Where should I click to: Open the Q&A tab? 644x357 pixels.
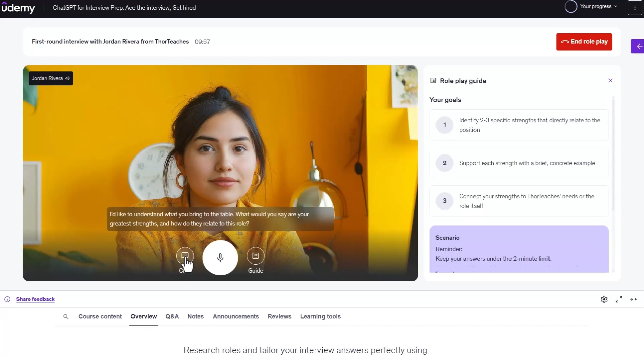point(172,316)
